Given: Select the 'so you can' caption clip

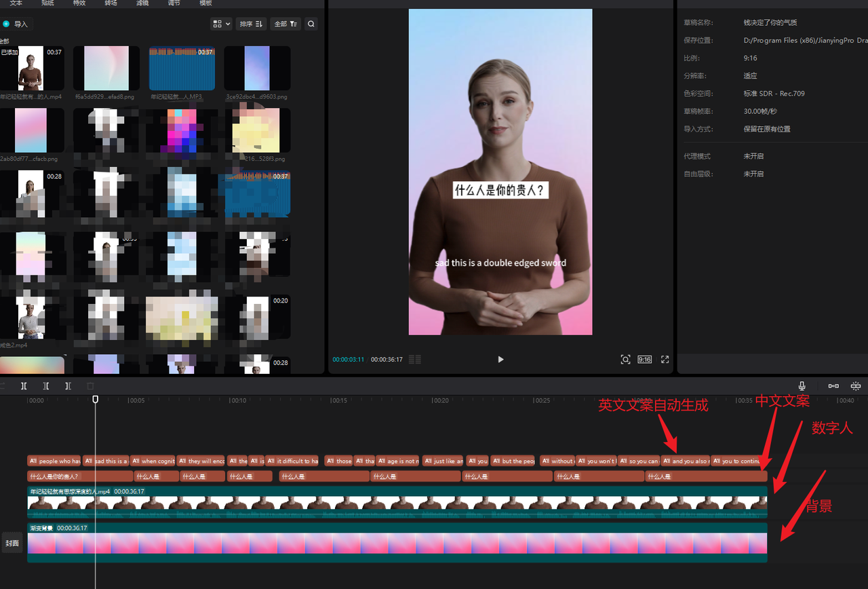Looking at the screenshot, I should (x=638, y=461).
